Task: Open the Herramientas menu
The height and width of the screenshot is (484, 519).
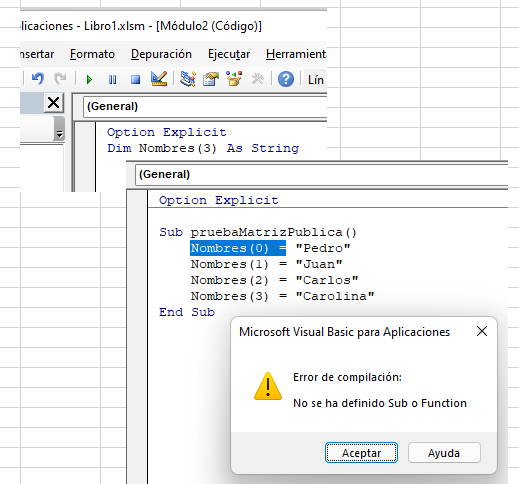Action: tap(296, 54)
